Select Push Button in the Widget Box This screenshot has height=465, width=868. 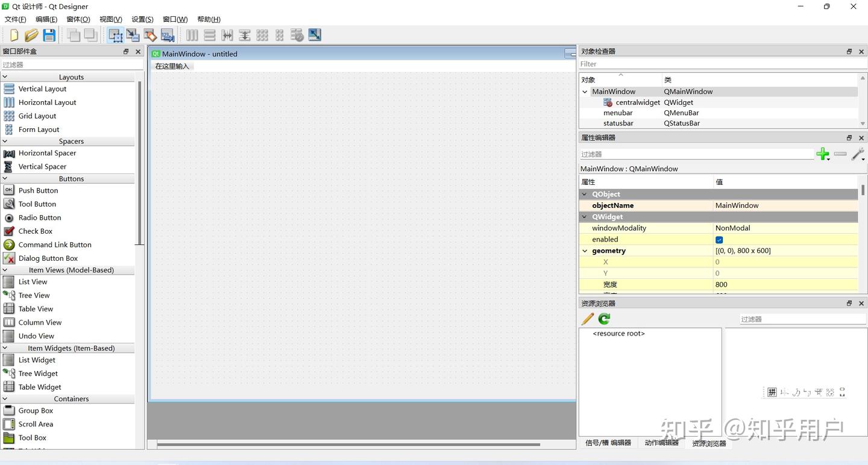pyautogui.click(x=38, y=190)
